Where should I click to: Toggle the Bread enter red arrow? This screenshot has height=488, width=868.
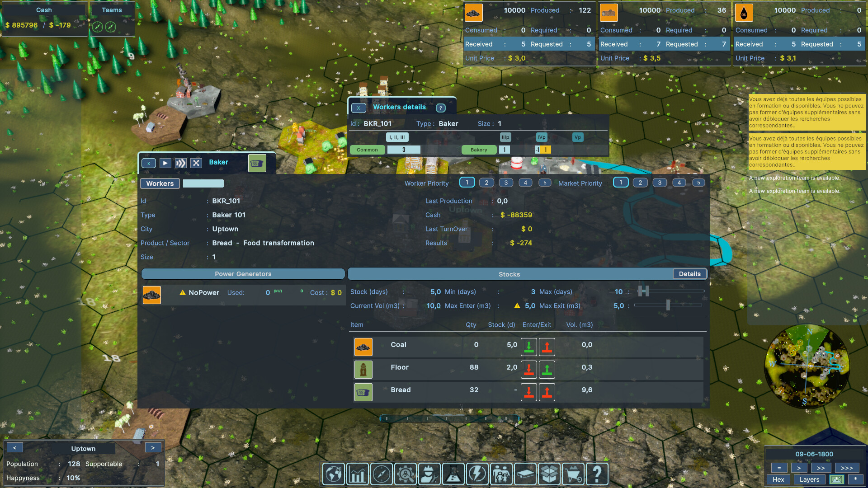[x=528, y=392]
